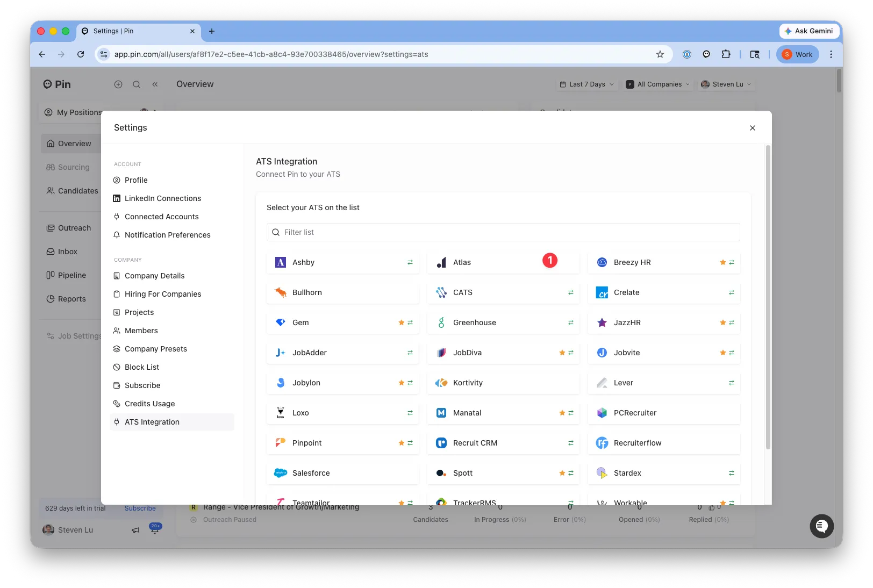Screen dimensions: 873x588
Task: Open Projects settings section
Action: click(x=172, y=312)
